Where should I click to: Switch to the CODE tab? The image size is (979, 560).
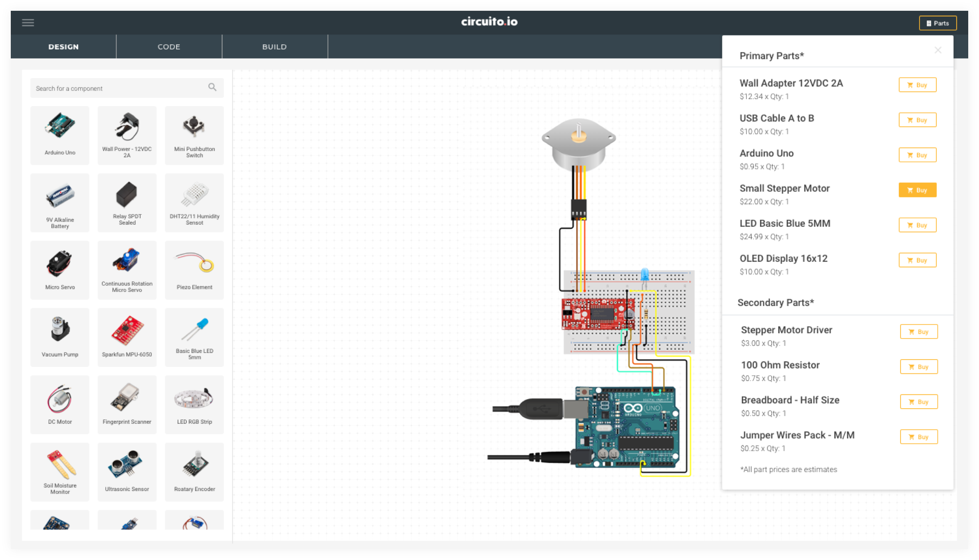coord(169,47)
